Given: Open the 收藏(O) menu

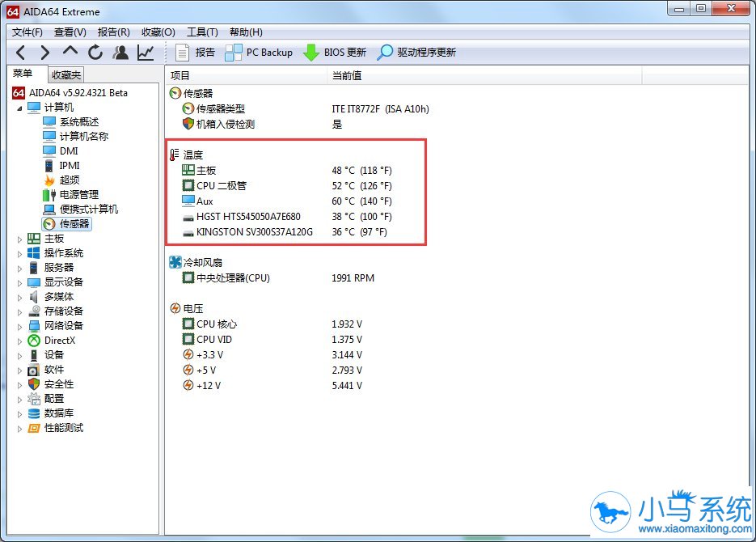Looking at the screenshot, I should click(x=158, y=32).
